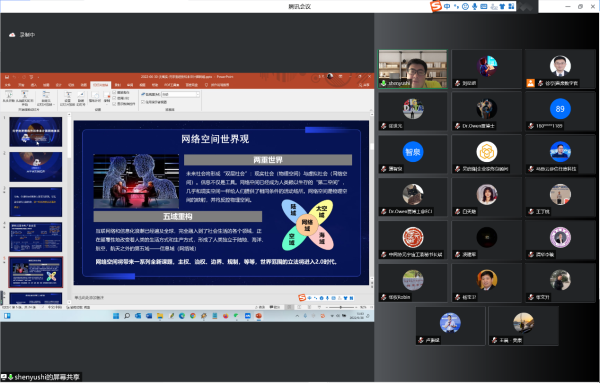Image resolution: width=600 pixels, height=383 pixels.
Task: Toggle Sogou Chinese/English mode (中) icon
Action: (x=447, y=6)
